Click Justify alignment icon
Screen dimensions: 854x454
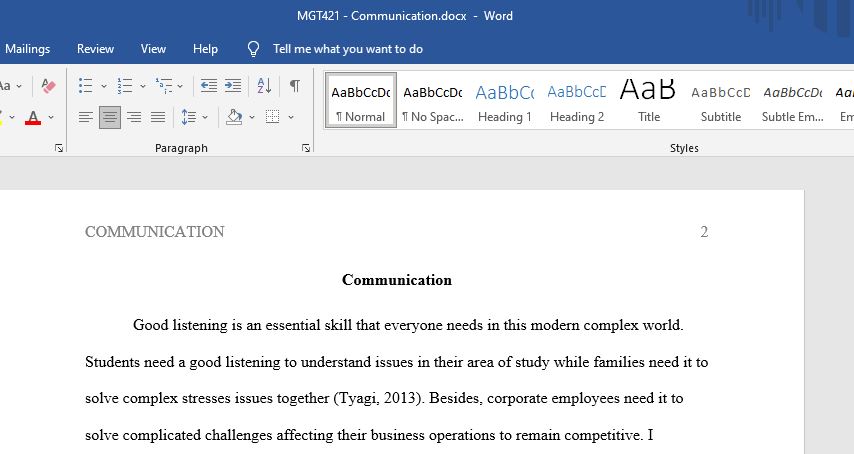(158, 117)
